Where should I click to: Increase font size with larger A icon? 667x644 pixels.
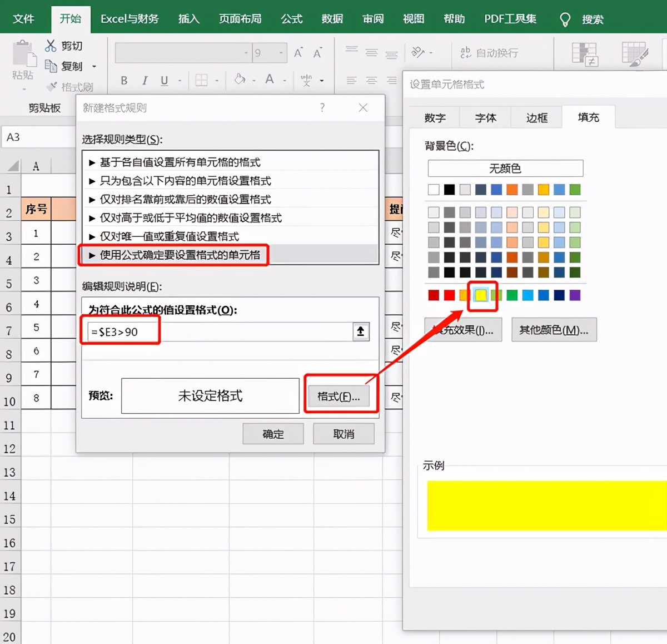coord(298,53)
